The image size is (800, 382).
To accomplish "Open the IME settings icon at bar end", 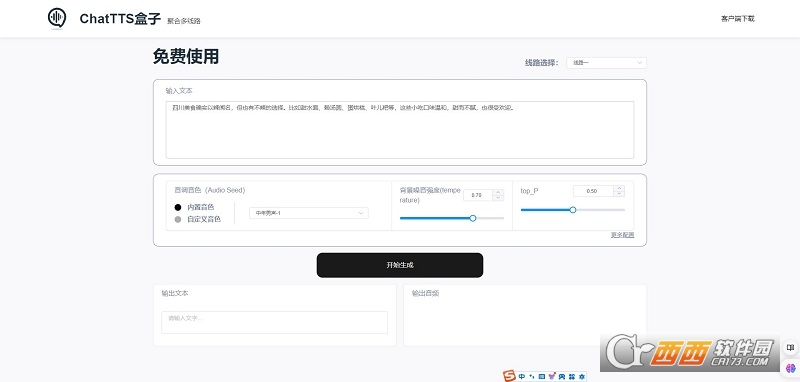I will (581, 377).
